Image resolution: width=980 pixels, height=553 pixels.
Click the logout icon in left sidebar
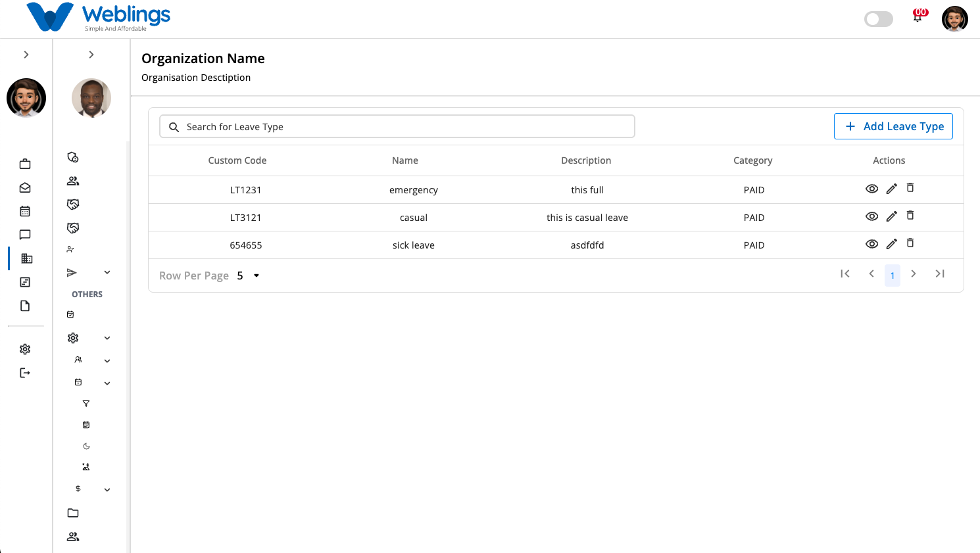(x=25, y=373)
